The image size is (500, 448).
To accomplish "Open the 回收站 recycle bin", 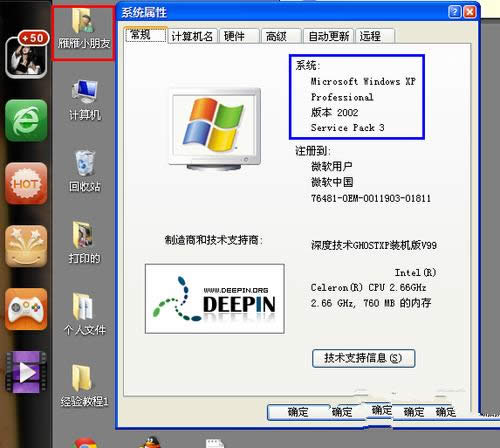I will [85, 171].
